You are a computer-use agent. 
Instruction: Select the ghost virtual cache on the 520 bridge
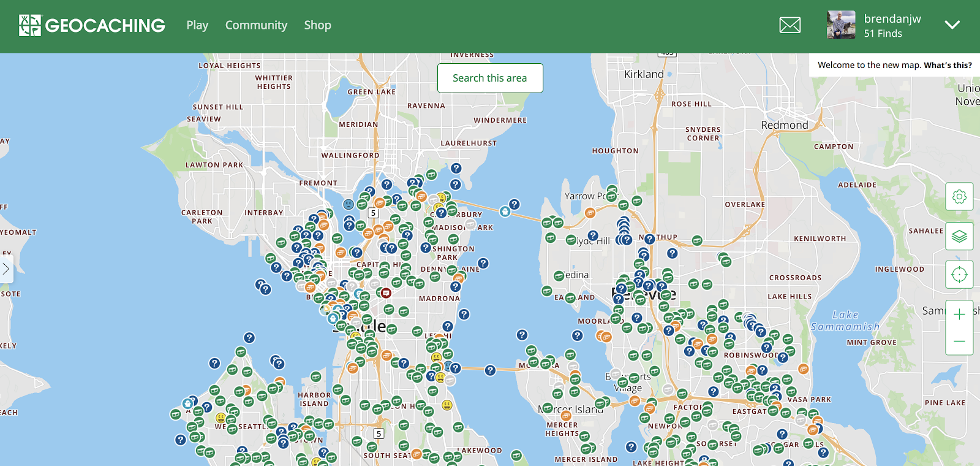click(x=505, y=212)
